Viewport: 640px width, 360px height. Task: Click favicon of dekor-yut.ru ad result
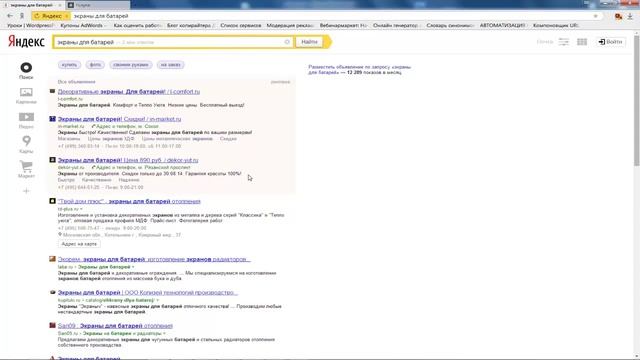coord(52,160)
